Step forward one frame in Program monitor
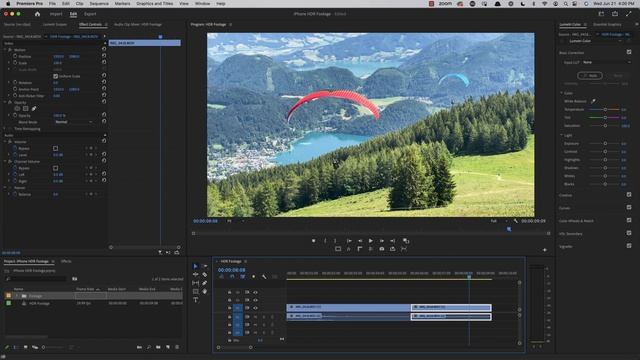Viewport: 640px width, 360px height. point(382,241)
